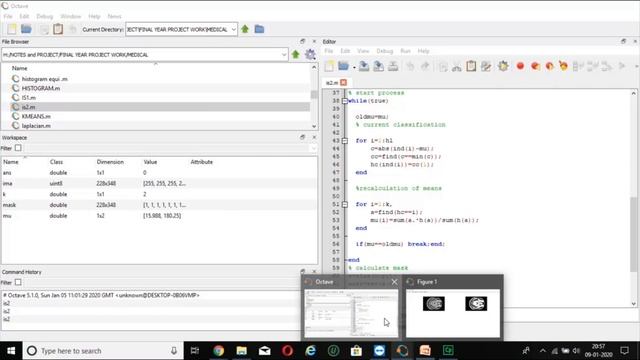Viewport: 640px width, 360px height.
Task: Collapse the for loop fold at line 51
Action: [345, 204]
